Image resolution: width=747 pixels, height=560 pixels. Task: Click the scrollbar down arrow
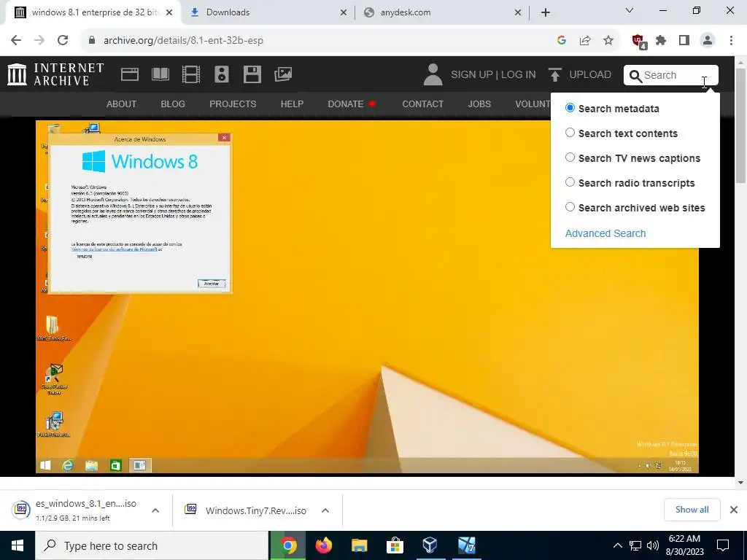[x=741, y=483]
